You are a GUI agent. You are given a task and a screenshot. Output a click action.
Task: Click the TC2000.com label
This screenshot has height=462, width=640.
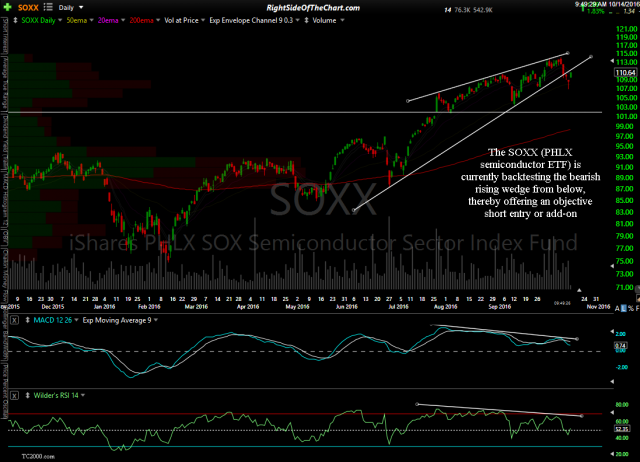(x=38, y=456)
